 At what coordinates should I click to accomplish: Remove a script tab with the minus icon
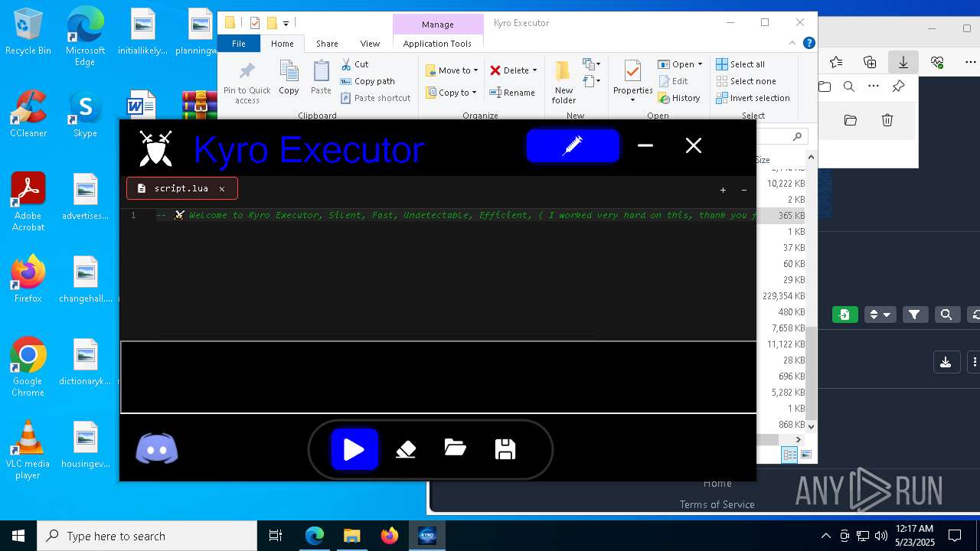743,190
